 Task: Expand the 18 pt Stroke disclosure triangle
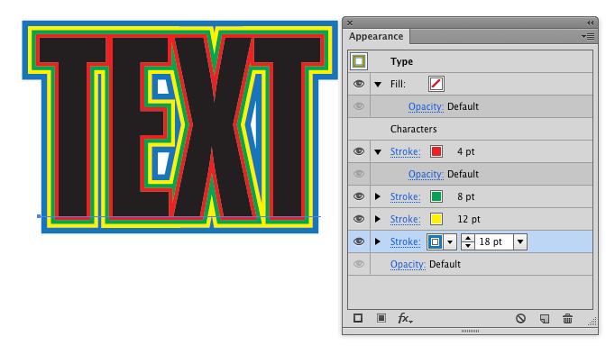(378, 241)
